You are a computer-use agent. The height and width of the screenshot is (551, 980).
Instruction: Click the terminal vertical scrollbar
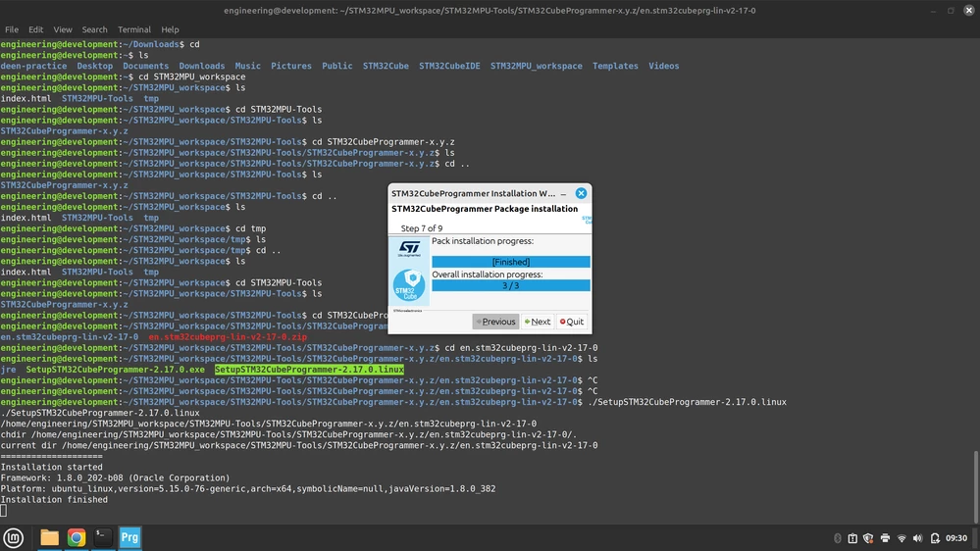976,487
